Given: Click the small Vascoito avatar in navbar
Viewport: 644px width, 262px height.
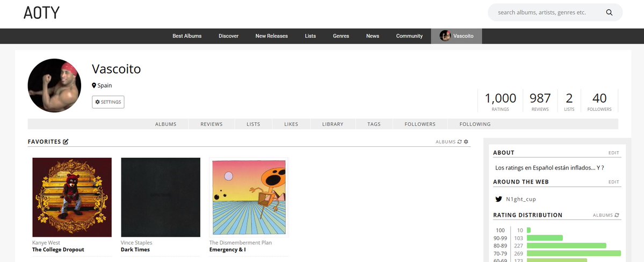Looking at the screenshot, I should [x=445, y=36].
